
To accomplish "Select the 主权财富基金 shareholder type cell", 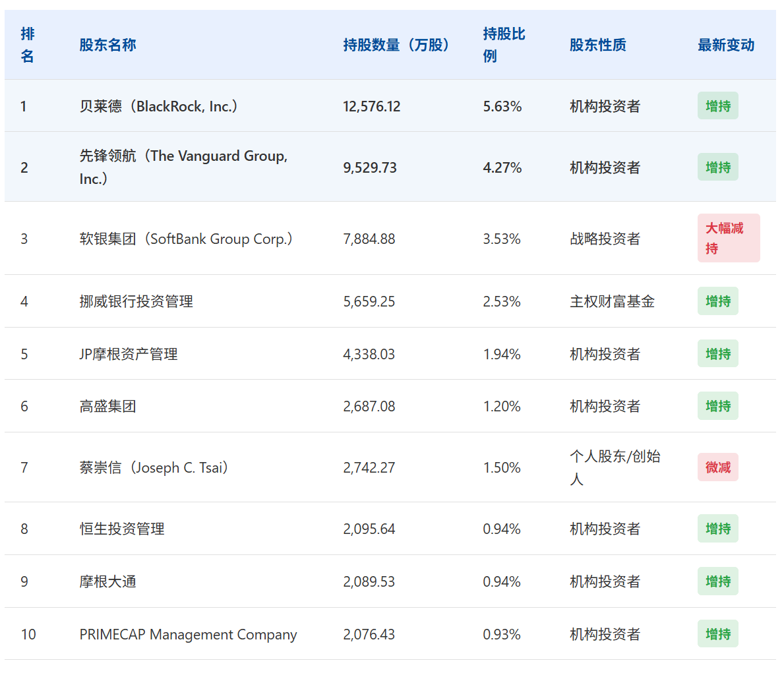I will tap(612, 301).
